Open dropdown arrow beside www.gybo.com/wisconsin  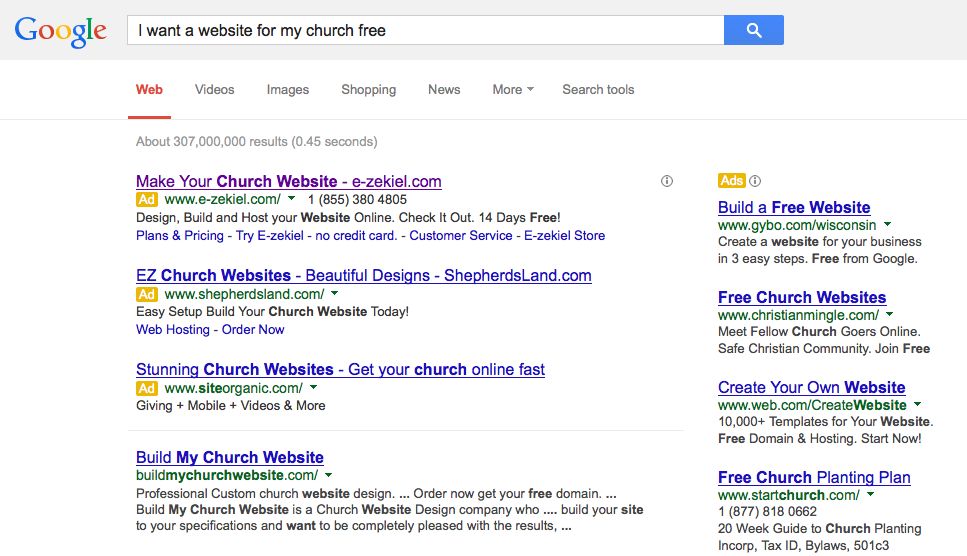click(887, 224)
